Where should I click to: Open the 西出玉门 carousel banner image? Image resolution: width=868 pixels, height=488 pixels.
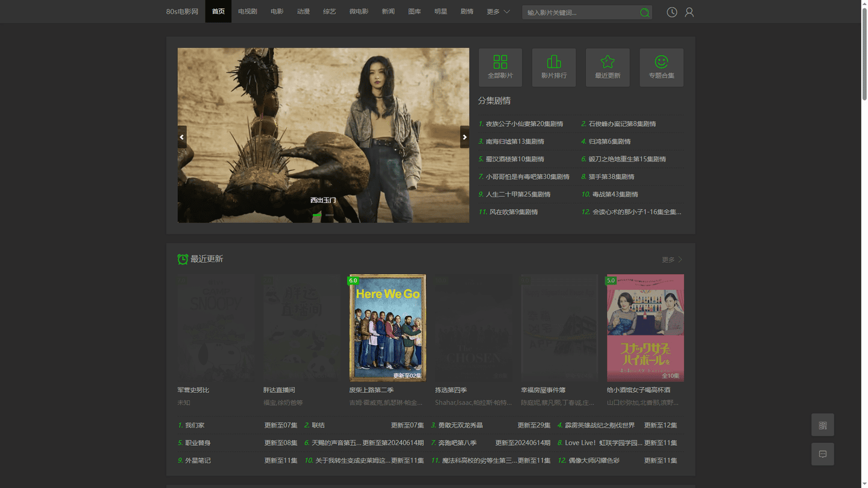click(x=323, y=136)
